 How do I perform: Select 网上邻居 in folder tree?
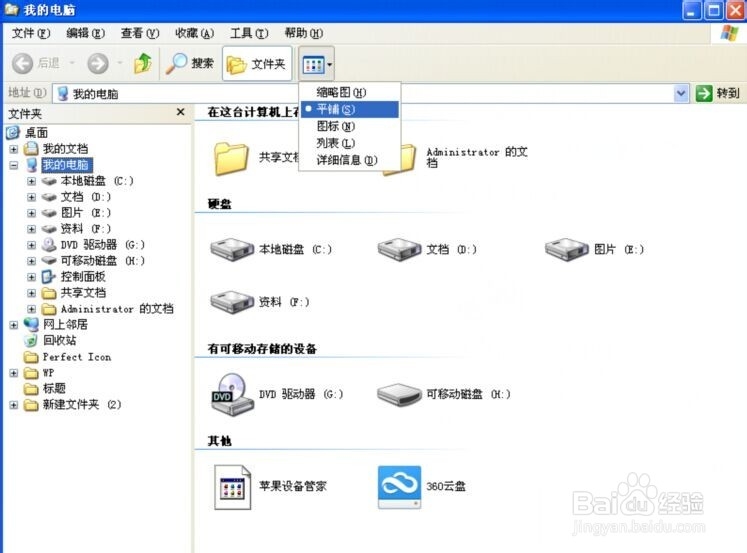click(65, 325)
